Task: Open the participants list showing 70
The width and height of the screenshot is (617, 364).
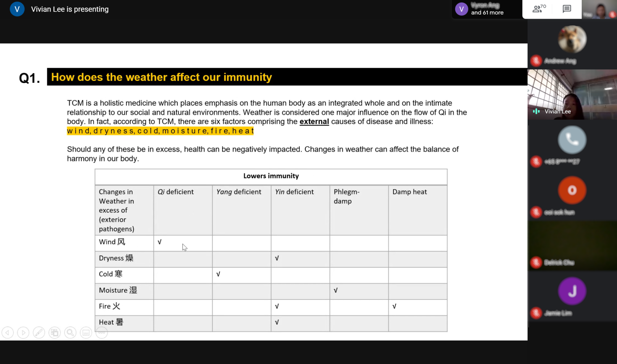Action: tap(539, 9)
